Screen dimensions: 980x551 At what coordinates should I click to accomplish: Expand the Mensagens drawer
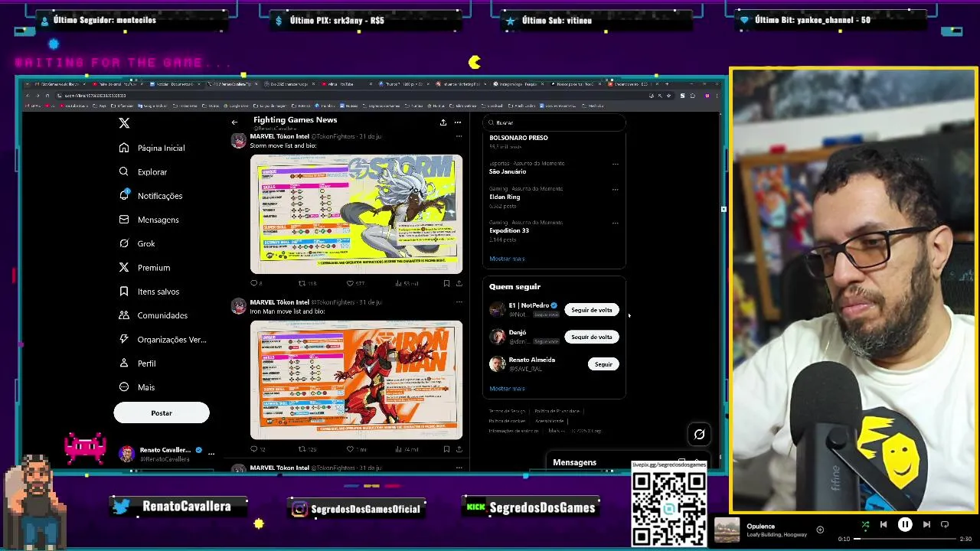(628, 462)
